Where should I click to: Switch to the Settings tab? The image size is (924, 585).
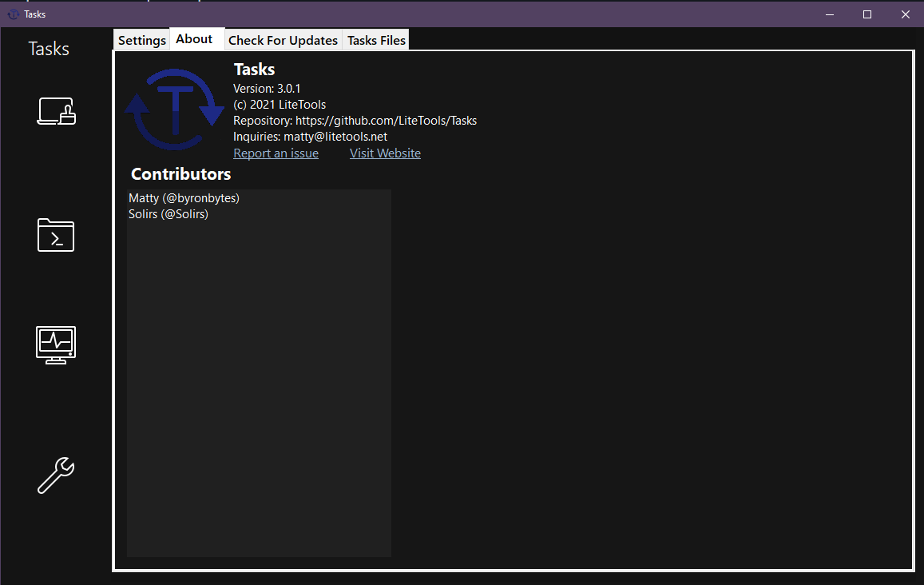coord(142,40)
